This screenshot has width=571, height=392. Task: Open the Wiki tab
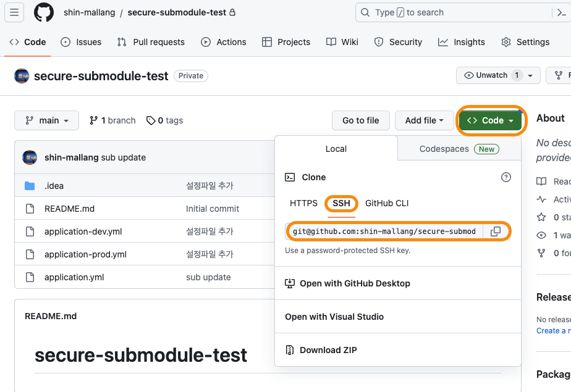[342, 42]
